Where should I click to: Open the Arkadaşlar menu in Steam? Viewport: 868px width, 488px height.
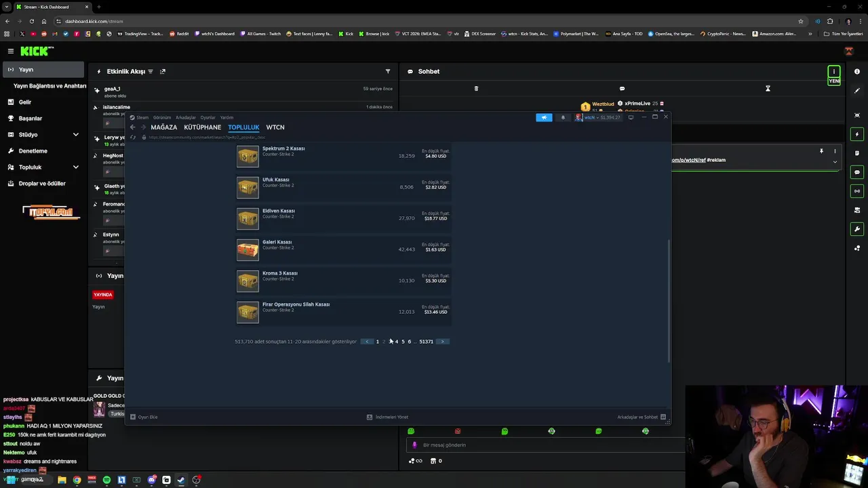click(x=186, y=117)
